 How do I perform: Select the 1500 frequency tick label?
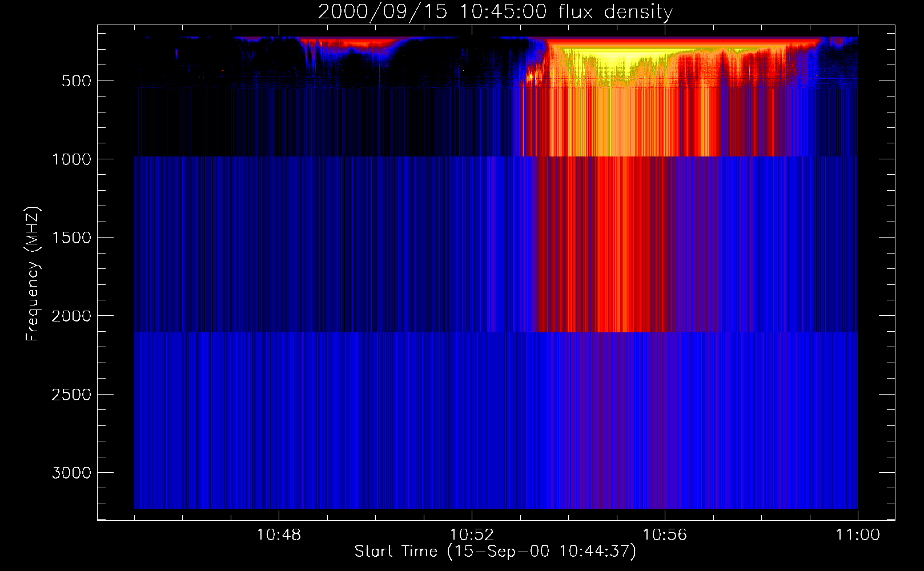(x=71, y=238)
